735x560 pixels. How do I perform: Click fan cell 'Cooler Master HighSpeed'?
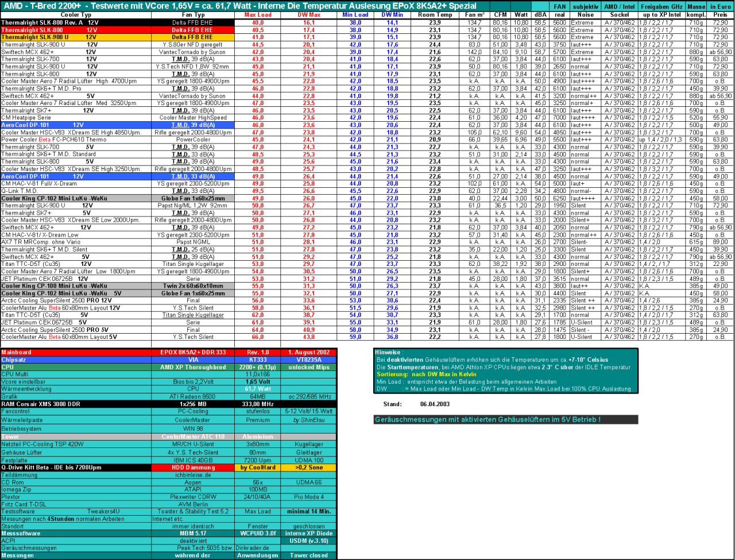(x=192, y=117)
